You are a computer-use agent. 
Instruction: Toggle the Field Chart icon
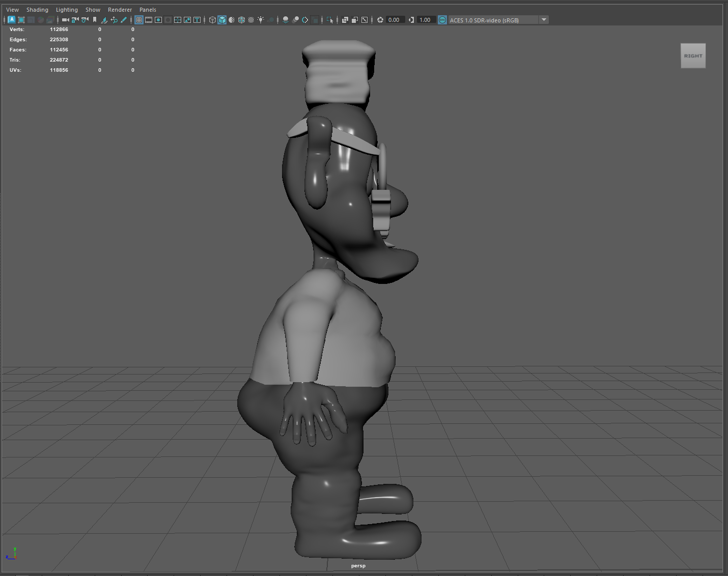click(x=178, y=20)
